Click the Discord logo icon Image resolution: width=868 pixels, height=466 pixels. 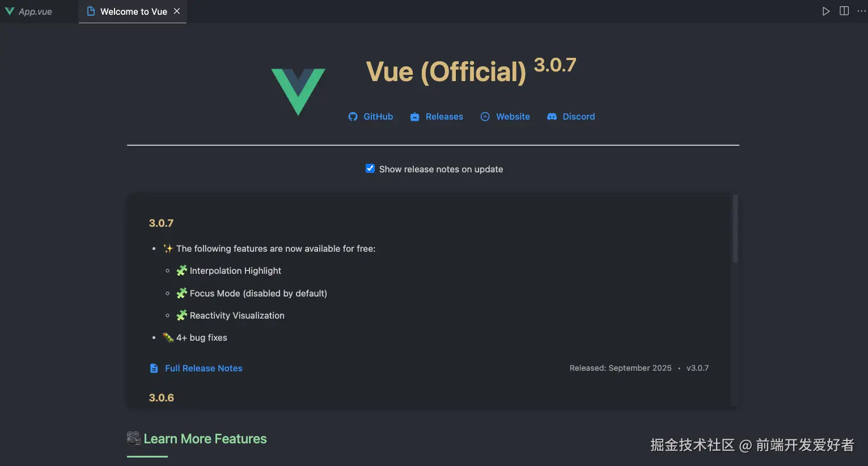tap(552, 117)
